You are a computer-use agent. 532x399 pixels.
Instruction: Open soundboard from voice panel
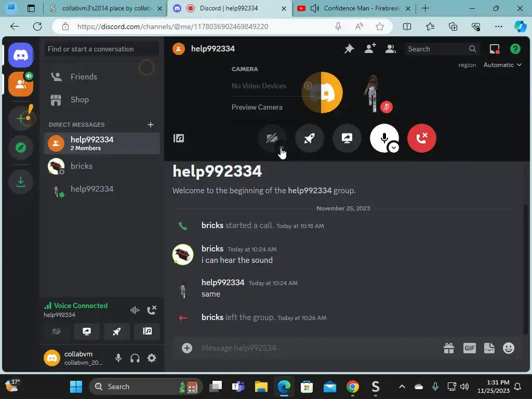click(x=147, y=331)
